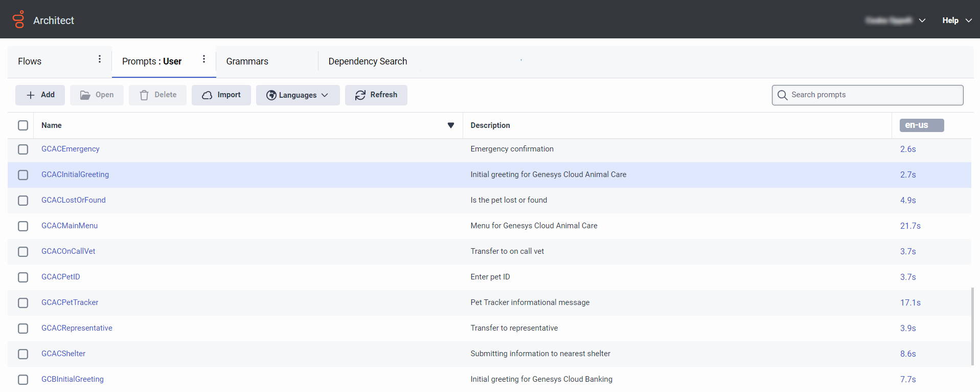Check the GCACRepresentative row checkbox

[23, 329]
